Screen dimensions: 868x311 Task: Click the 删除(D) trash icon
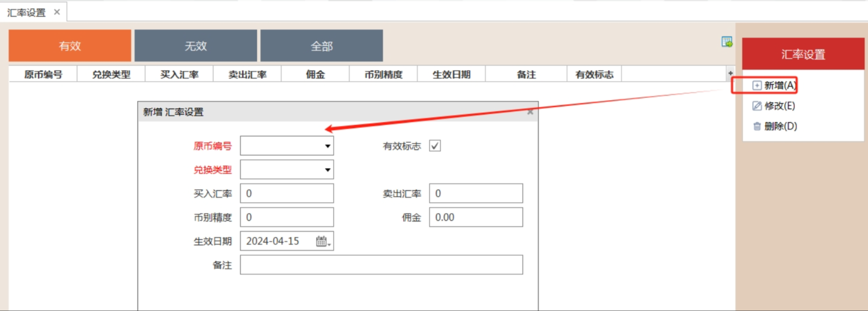pyautogui.click(x=756, y=126)
